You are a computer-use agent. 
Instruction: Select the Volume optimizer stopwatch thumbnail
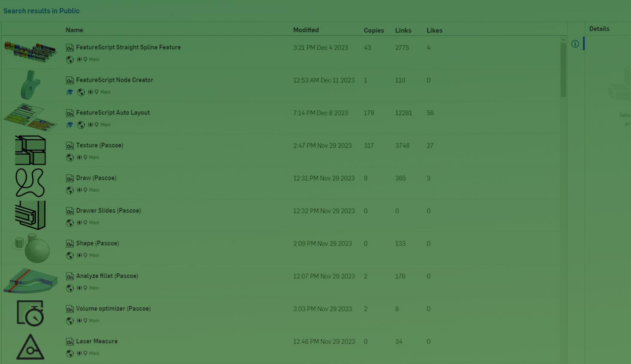pos(30,313)
